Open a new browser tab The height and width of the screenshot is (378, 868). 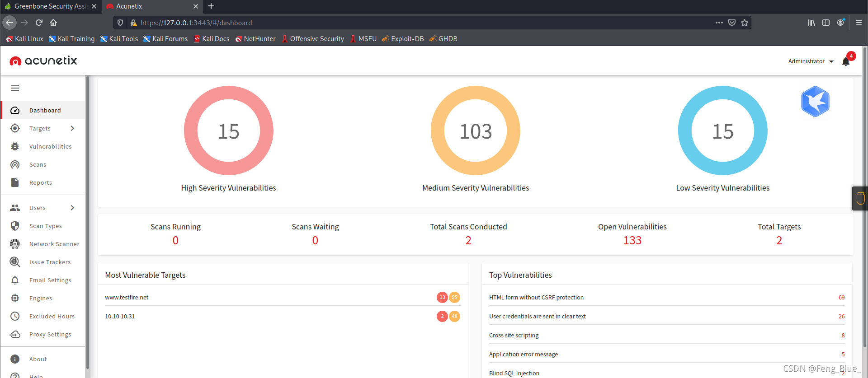pyautogui.click(x=211, y=6)
